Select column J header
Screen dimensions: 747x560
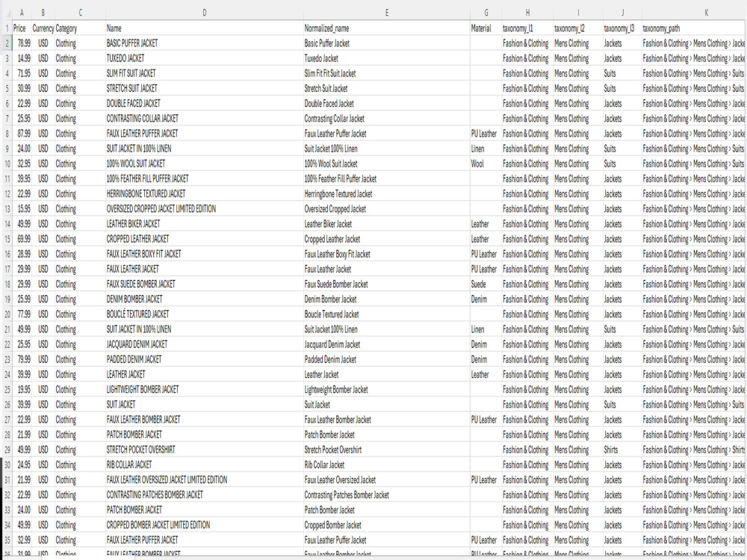pyautogui.click(x=622, y=13)
